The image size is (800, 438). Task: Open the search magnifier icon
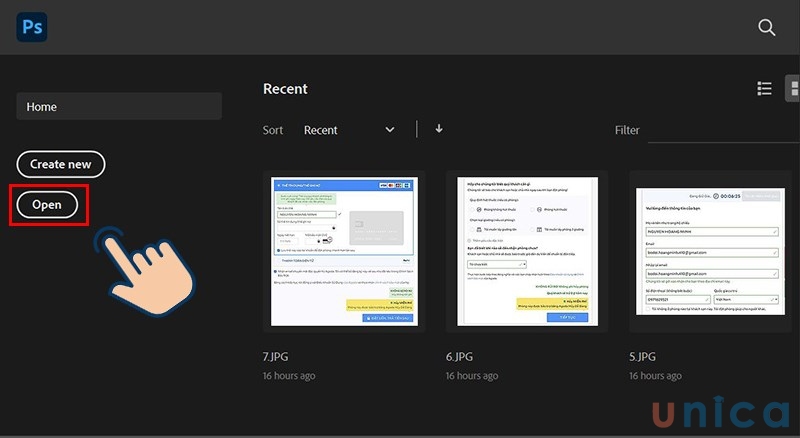pyautogui.click(x=766, y=28)
